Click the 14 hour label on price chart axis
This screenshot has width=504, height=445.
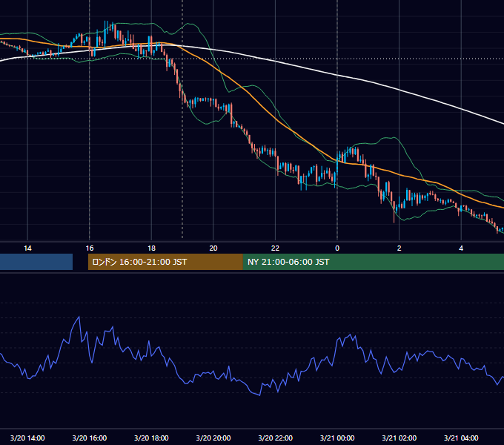[x=27, y=248]
